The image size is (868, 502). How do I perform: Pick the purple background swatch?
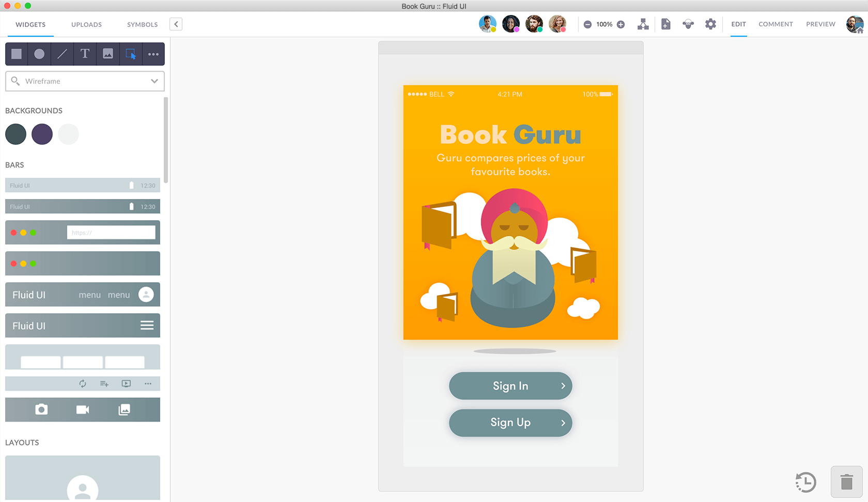pyautogui.click(x=42, y=134)
